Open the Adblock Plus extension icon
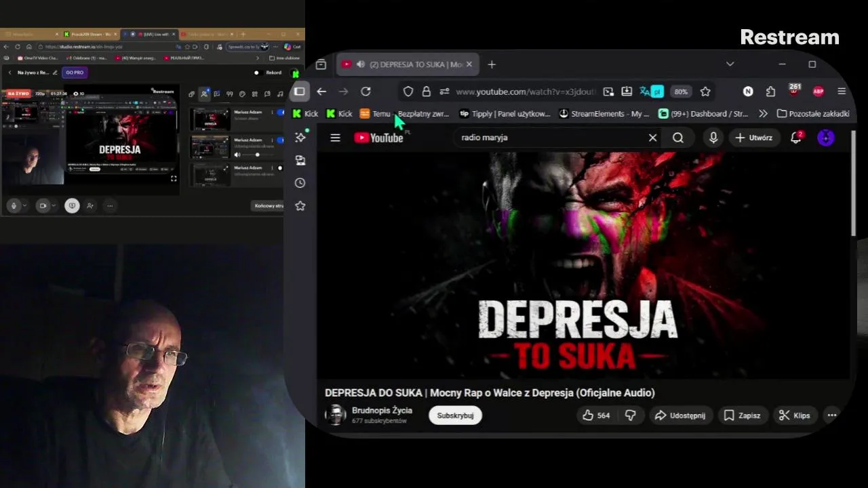Image resolution: width=868 pixels, height=488 pixels. 818,91
